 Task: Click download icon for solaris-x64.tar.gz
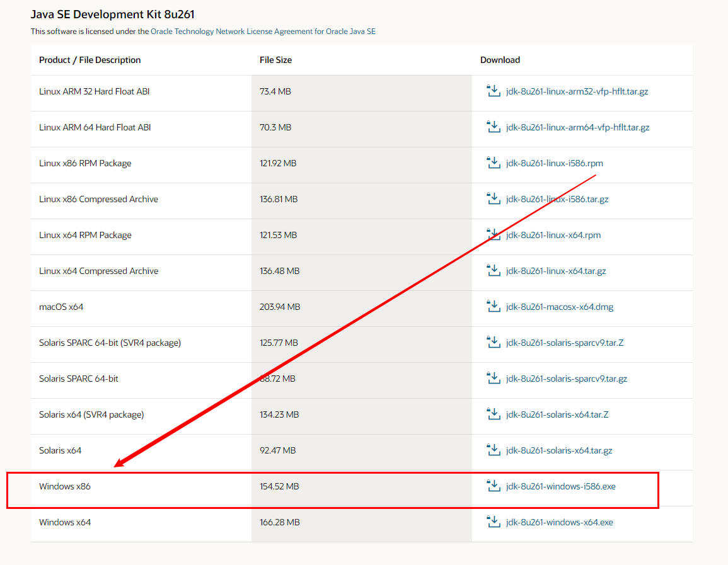[x=493, y=450]
